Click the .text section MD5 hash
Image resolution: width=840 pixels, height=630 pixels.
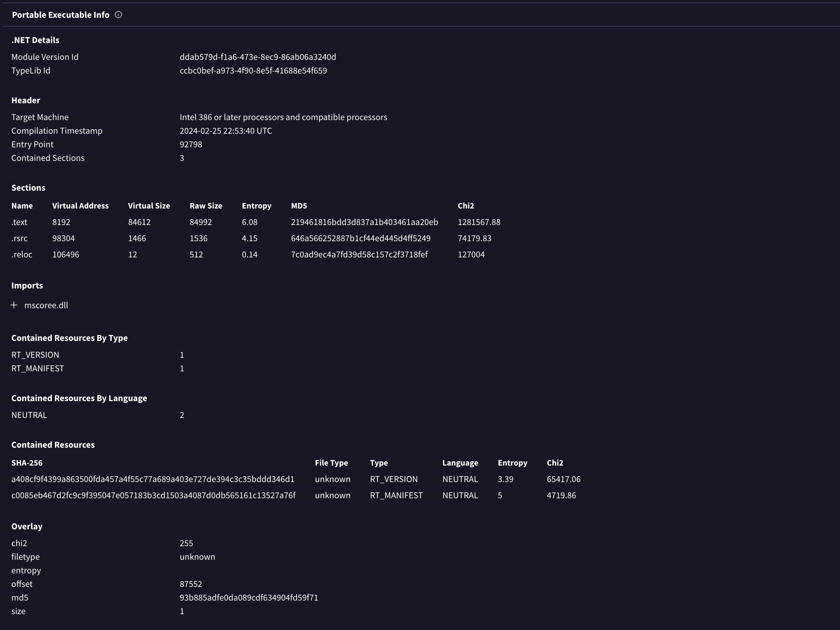pyautogui.click(x=364, y=222)
